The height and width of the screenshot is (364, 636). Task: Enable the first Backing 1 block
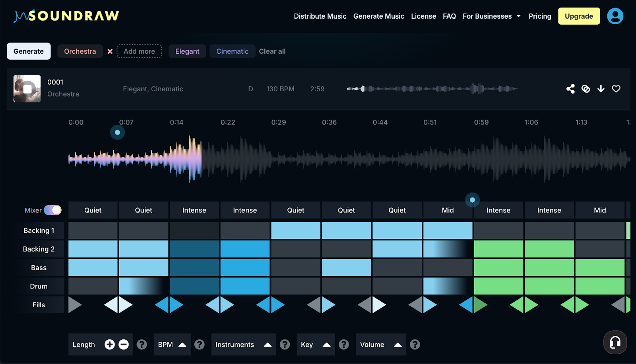coord(93,230)
